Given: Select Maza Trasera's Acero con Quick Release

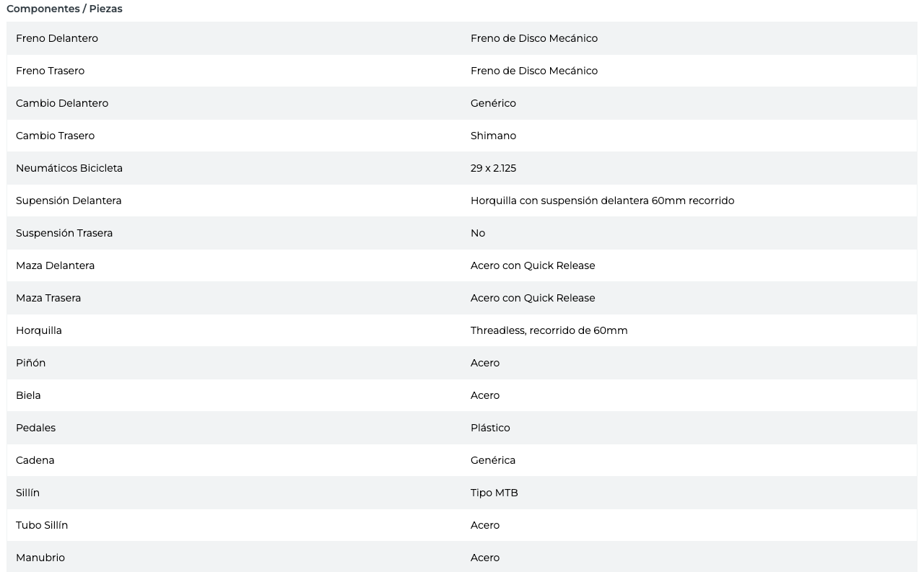Looking at the screenshot, I should click(x=533, y=298).
